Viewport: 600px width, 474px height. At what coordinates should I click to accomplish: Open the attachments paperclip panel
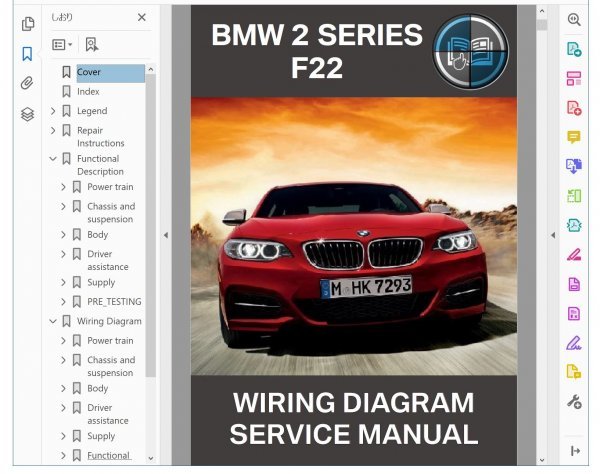[x=27, y=83]
